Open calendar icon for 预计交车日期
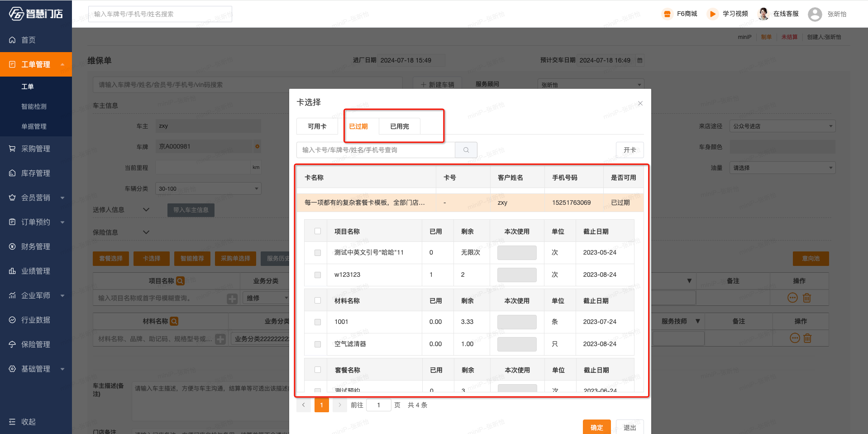This screenshot has width=868, height=434. pyautogui.click(x=640, y=60)
